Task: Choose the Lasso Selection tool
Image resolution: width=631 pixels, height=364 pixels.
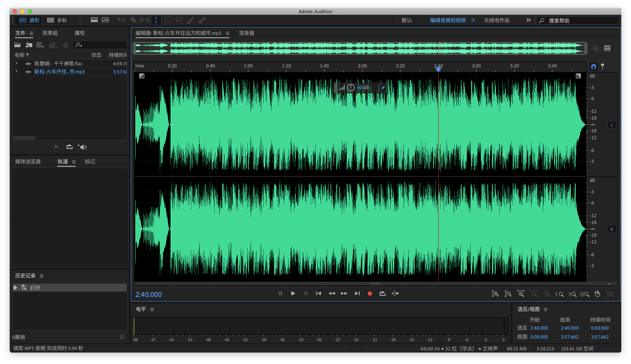Action: click(x=179, y=20)
